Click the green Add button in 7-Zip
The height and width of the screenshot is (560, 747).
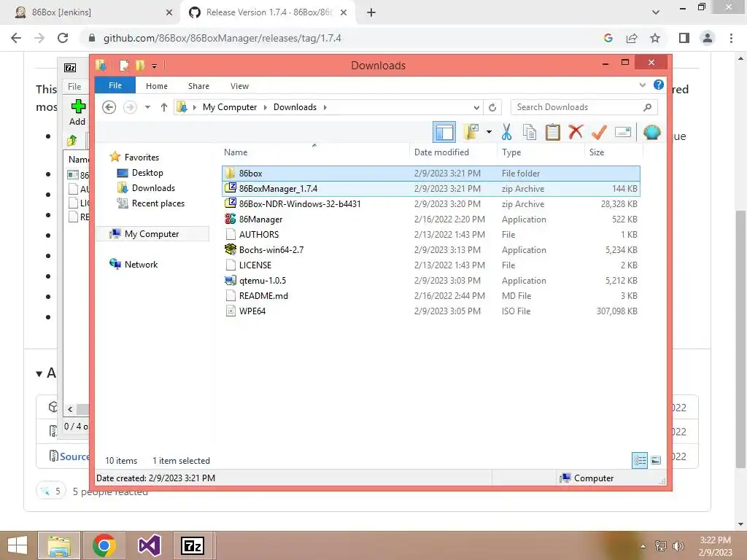77,112
